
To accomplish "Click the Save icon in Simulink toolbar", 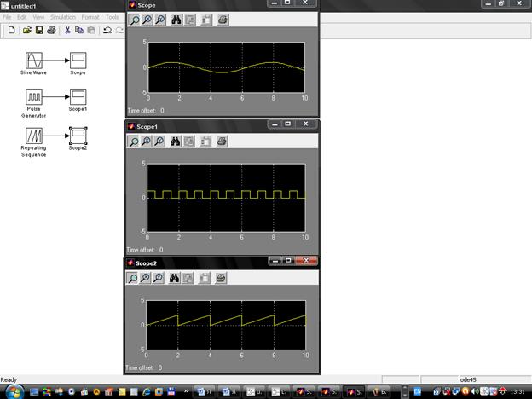I will click(x=38, y=30).
